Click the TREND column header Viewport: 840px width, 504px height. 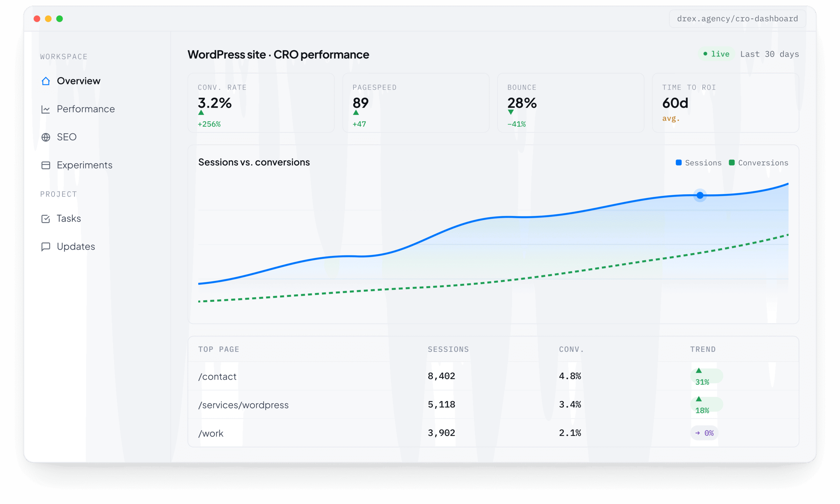[703, 349]
